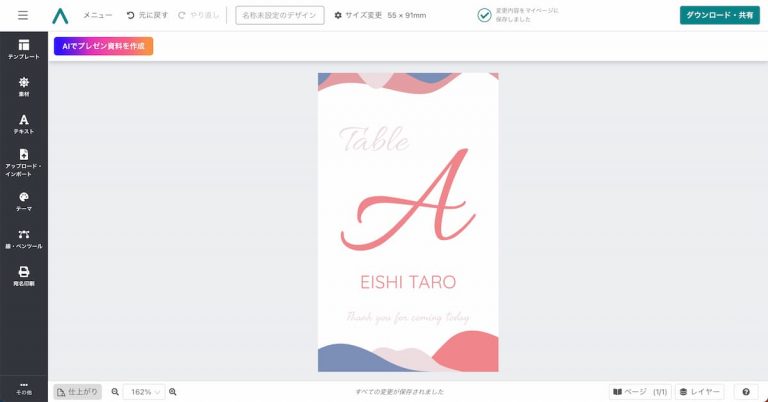This screenshot has height=402, width=768.
Task: Show more tools via その他
Action: pyautogui.click(x=24, y=389)
